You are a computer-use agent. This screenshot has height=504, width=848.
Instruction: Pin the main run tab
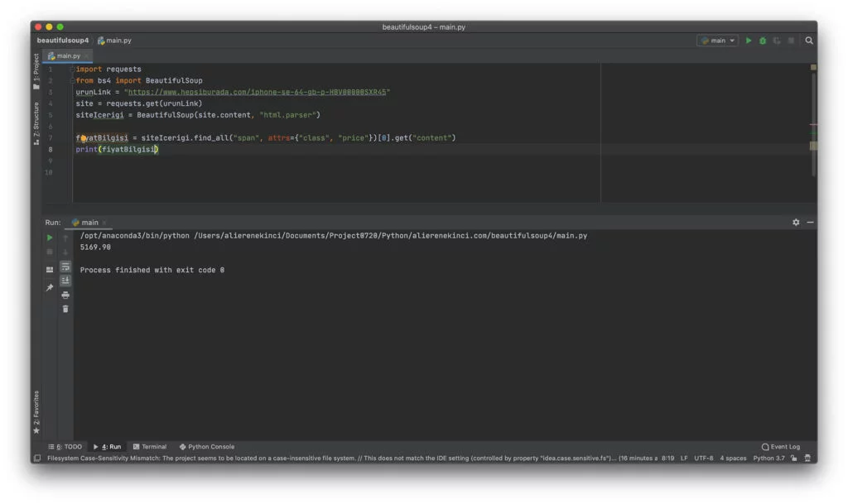50,287
